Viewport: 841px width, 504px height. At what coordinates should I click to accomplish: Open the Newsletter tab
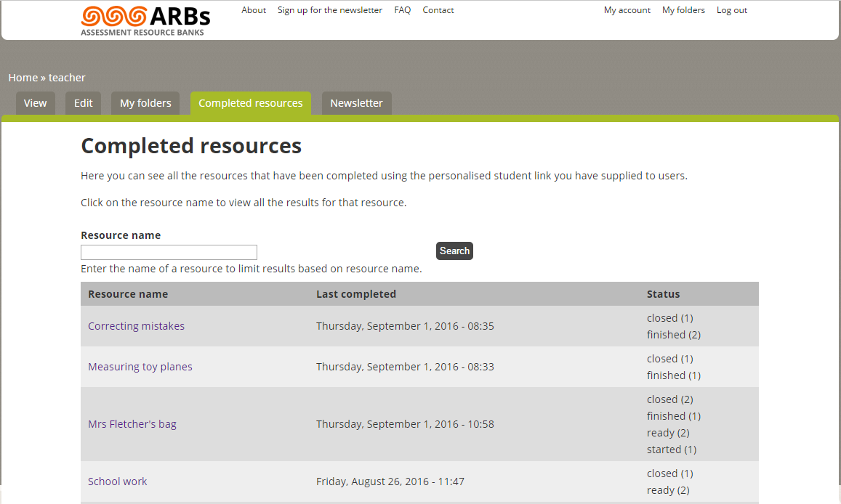pos(357,103)
